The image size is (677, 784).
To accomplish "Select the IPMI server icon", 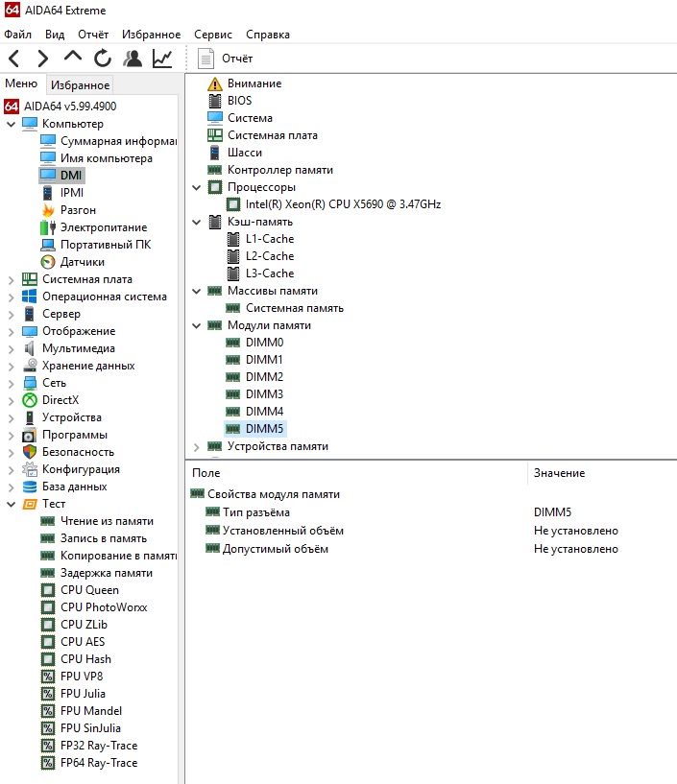I will pos(48,193).
